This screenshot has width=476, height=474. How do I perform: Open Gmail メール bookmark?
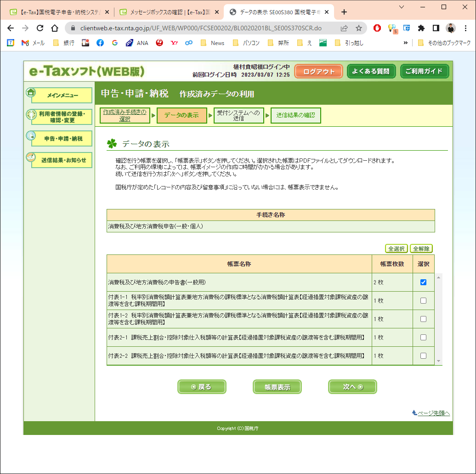[x=33, y=43]
